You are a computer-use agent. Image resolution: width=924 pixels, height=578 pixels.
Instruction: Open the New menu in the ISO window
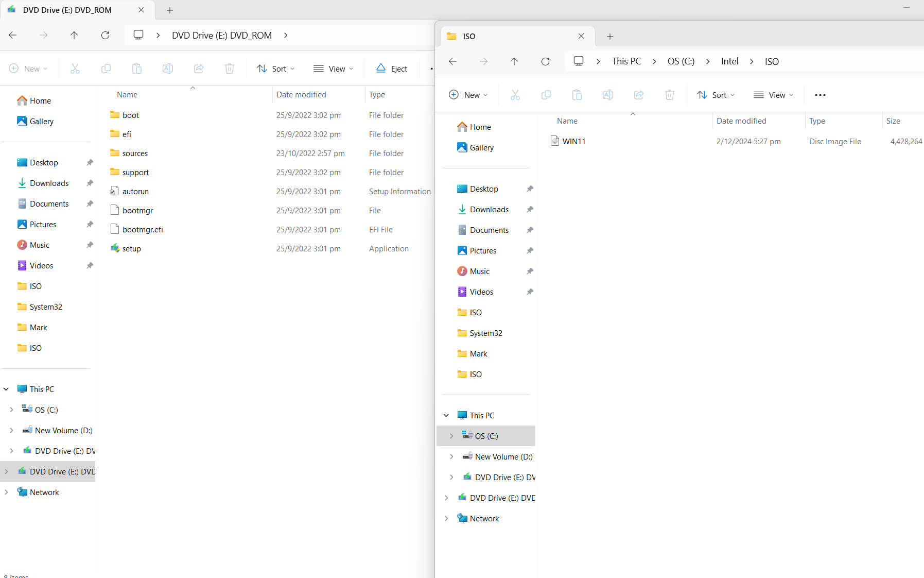coord(468,95)
